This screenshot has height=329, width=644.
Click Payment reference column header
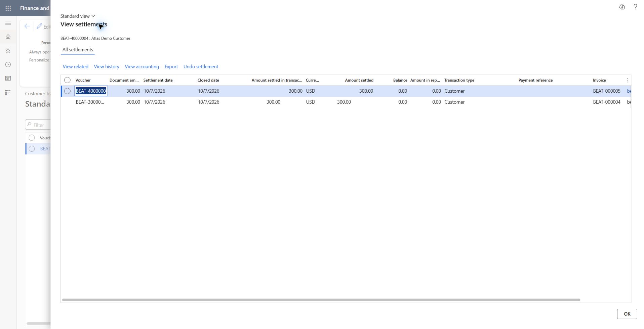pos(535,80)
